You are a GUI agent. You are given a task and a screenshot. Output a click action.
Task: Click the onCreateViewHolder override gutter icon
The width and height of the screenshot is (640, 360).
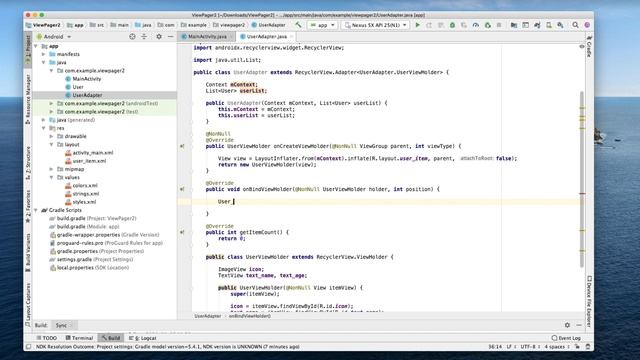tap(182, 146)
